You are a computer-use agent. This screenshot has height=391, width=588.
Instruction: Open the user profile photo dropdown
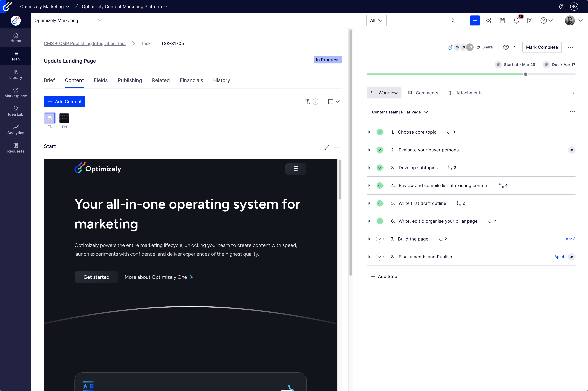pos(574,20)
